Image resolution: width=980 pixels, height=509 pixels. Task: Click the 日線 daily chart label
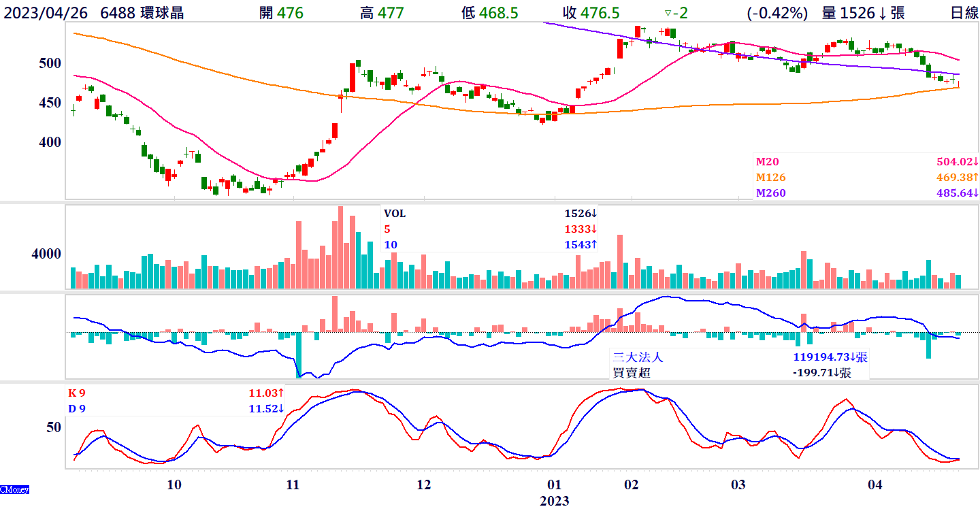(x=964, y=13)
